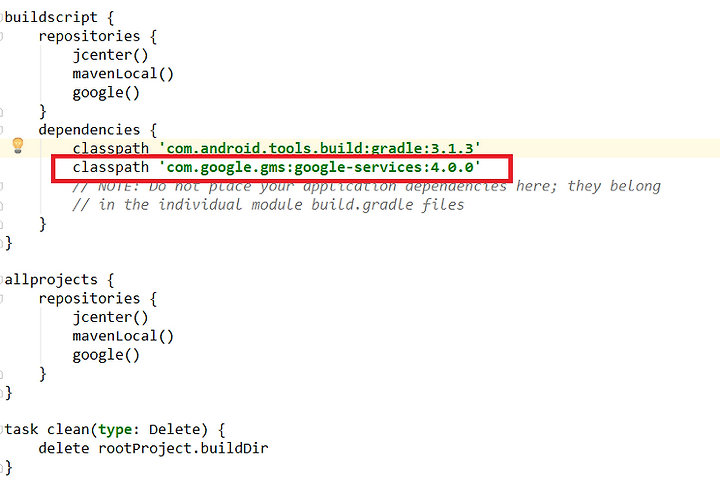Click 'repositories {' inside the allprojects block
Viewport: 720px width, 499px height.
pos(98,298)
